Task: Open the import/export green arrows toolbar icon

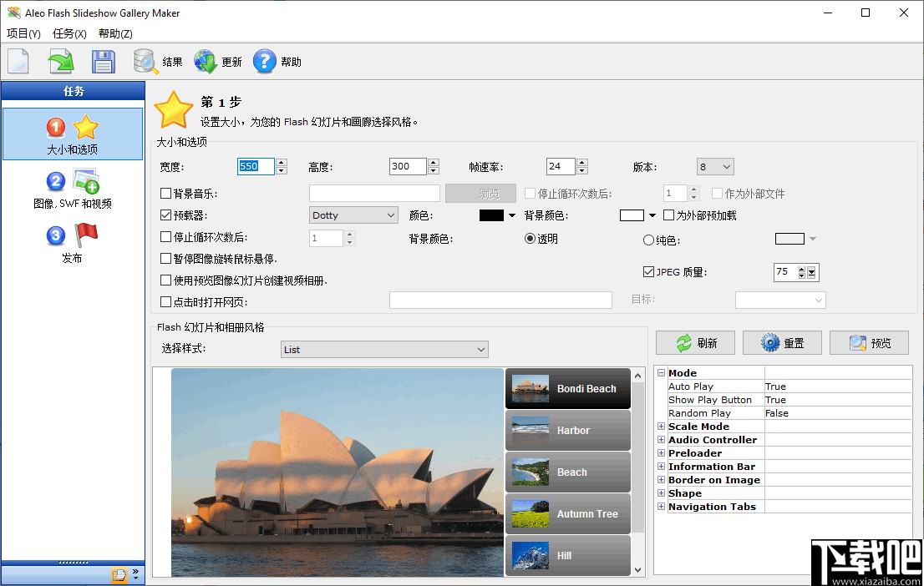Action: point(60,60)
